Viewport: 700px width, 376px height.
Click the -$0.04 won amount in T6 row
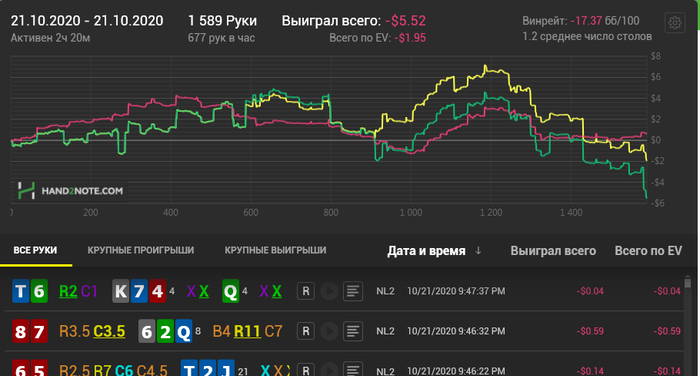590,291
